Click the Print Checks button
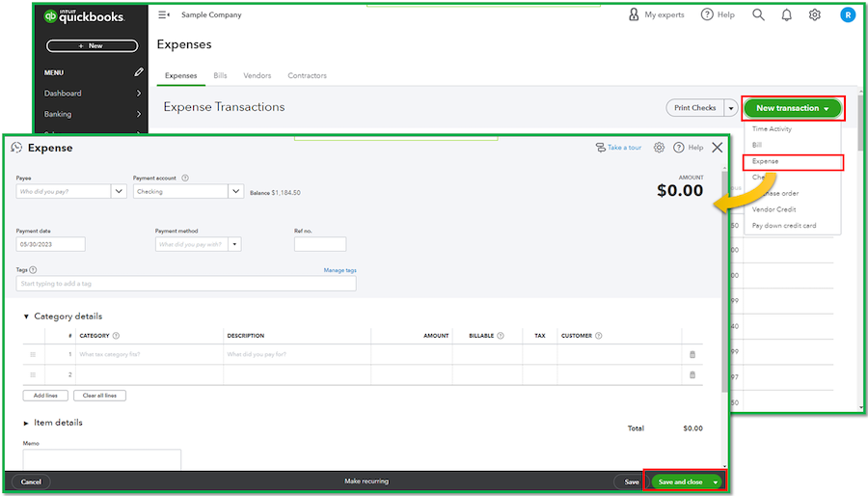The height and width of the screenshot is (496, 868). [x=695, y=108]
